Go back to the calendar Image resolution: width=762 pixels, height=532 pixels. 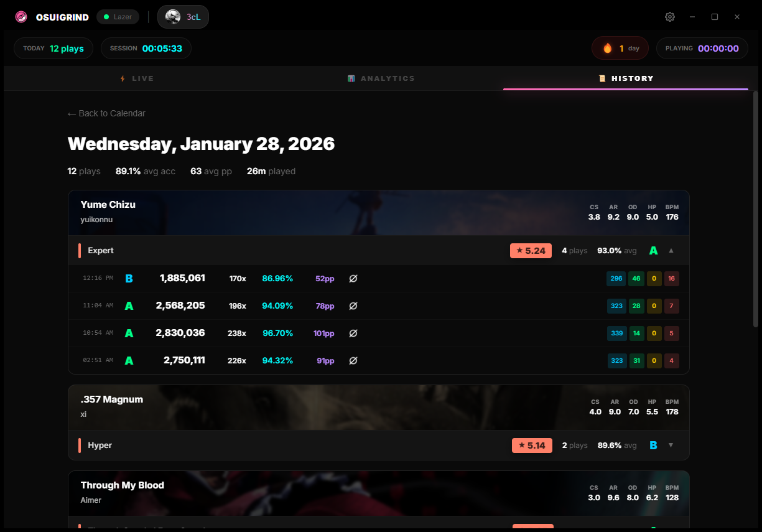106,113
